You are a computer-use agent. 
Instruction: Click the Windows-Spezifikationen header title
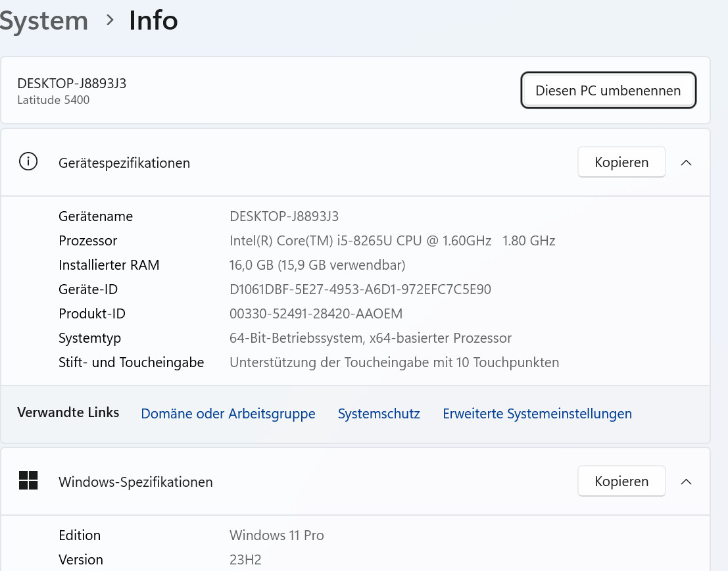135,482
